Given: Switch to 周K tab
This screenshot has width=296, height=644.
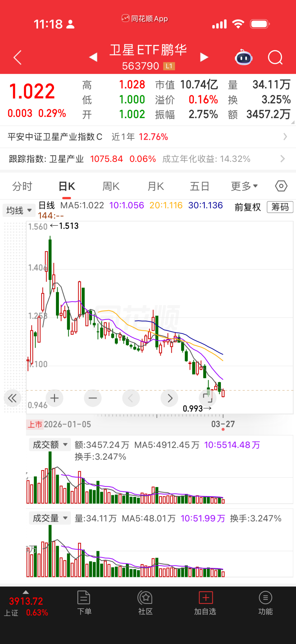Looking at the screenshot, I should (x=111, y=186).
